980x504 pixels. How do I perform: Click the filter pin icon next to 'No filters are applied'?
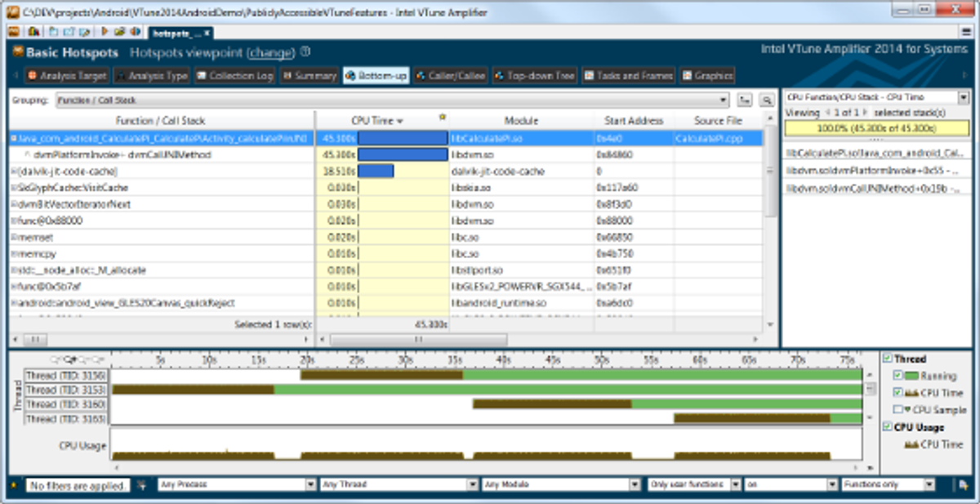pos(140,484)
